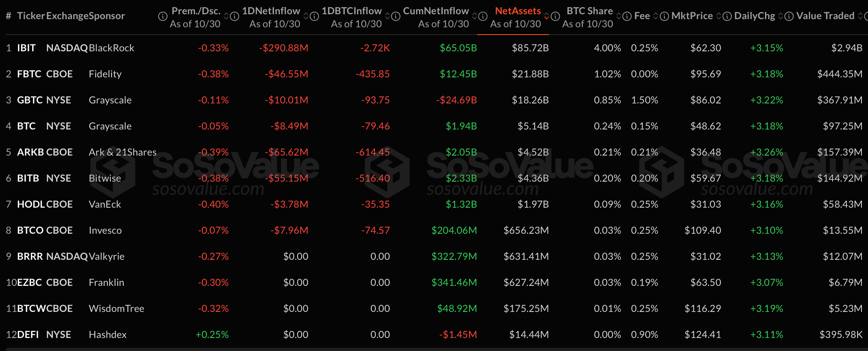Click the Sponsor column header

(x=107, y=16)
